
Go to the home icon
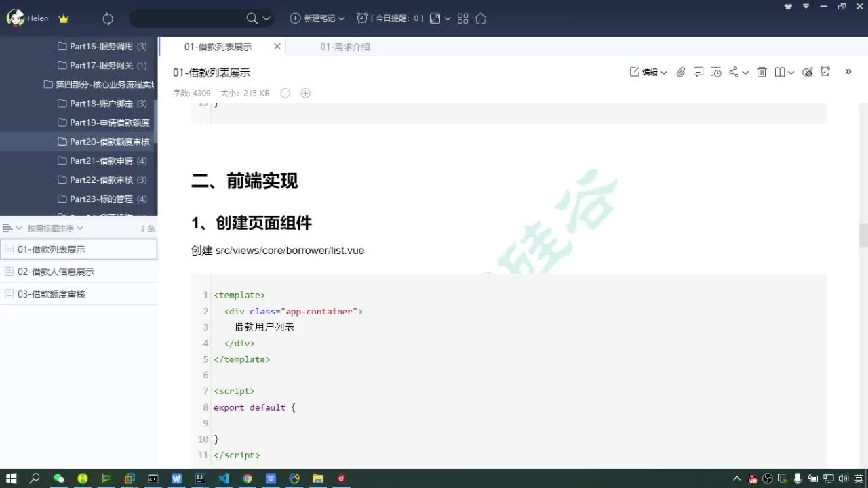[x=481, y=18]
